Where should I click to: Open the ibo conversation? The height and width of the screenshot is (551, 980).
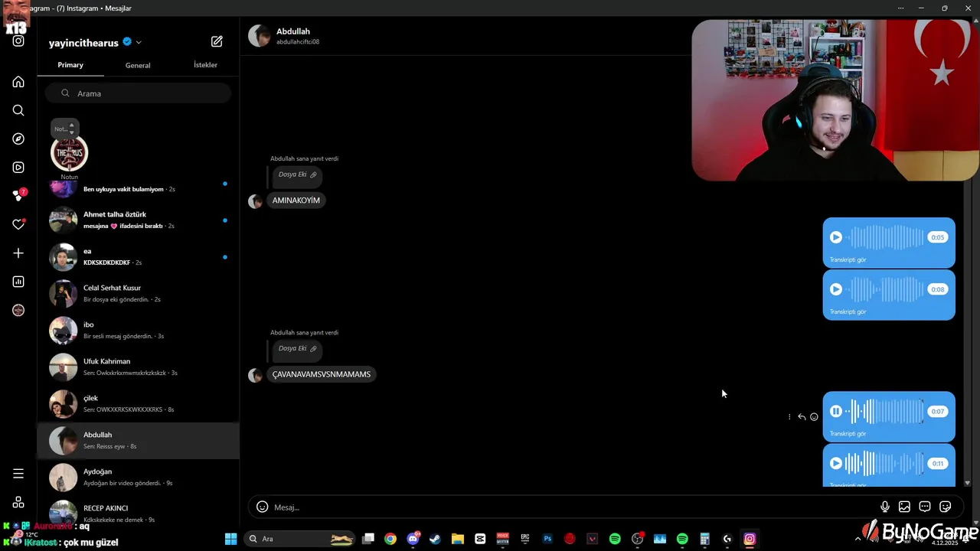(x=139, y=330)
